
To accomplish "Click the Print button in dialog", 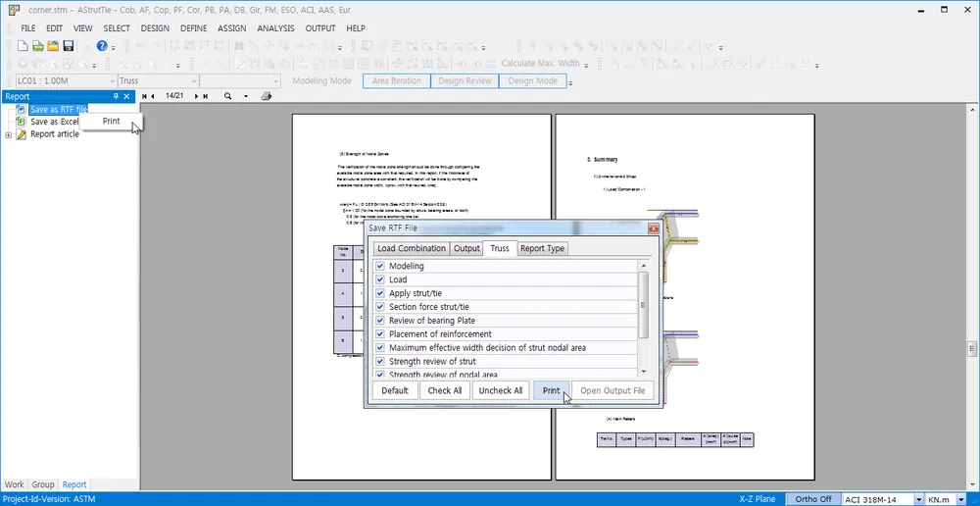I will pyautogui.click(x=551, y=390).
